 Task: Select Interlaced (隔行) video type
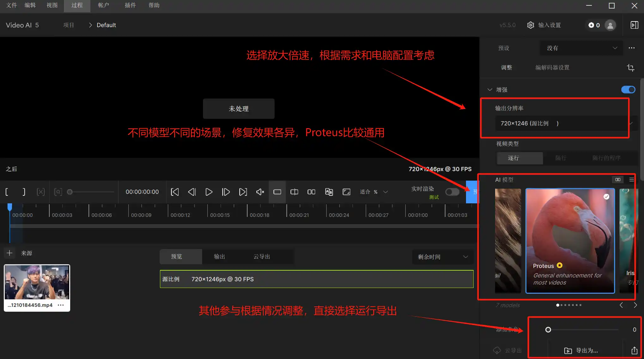pyautogui.click(x=561, y=158)
